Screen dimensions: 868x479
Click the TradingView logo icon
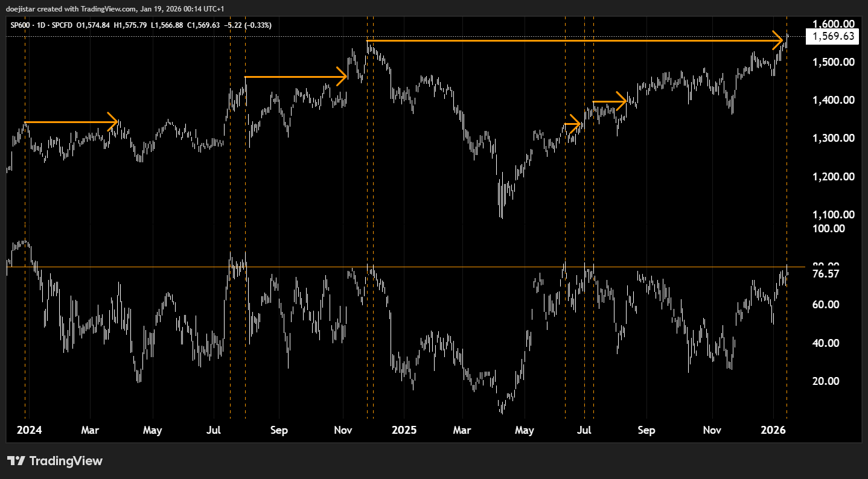[x=16, y=461]
